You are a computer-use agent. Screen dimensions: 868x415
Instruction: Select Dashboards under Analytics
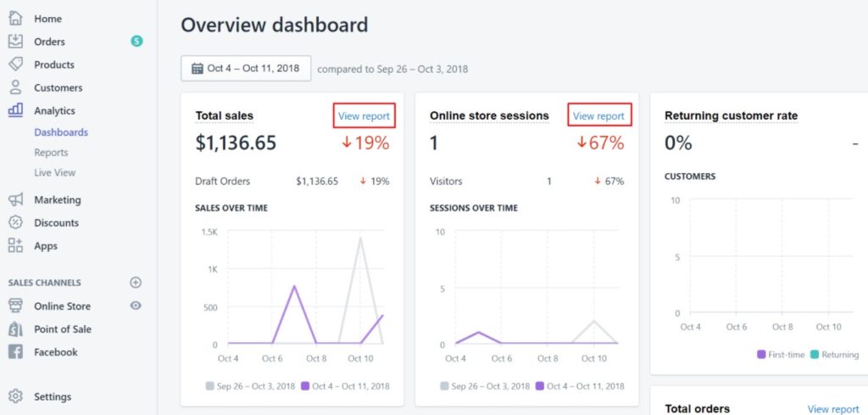point(61,132)
